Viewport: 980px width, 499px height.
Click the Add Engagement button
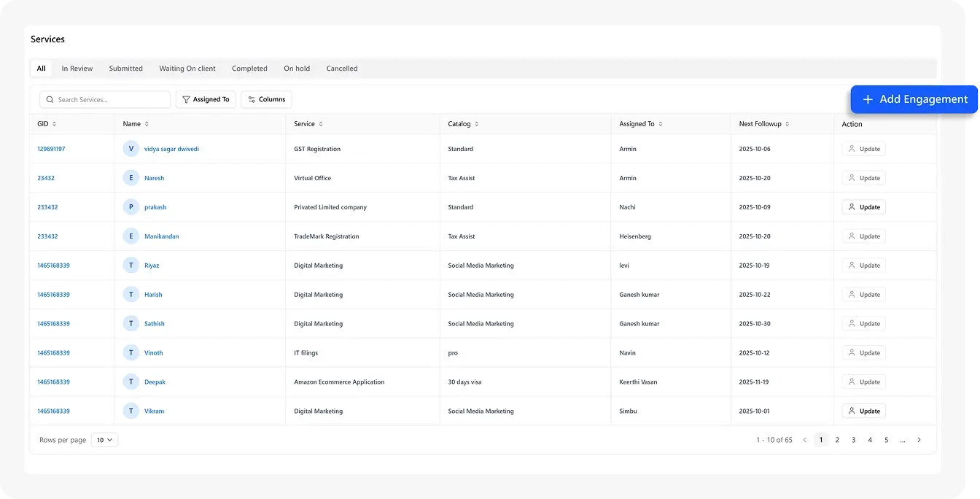[x=914, y=99]
